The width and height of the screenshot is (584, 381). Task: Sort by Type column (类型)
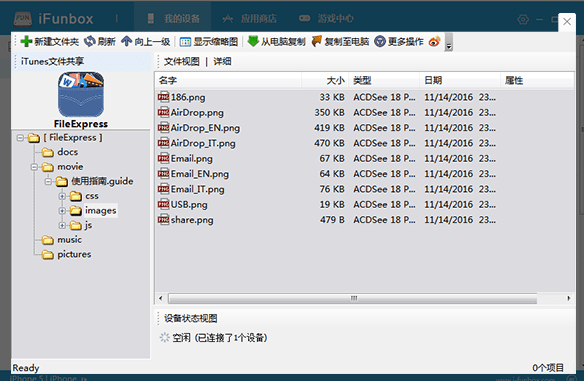click(x=384, y=80)
